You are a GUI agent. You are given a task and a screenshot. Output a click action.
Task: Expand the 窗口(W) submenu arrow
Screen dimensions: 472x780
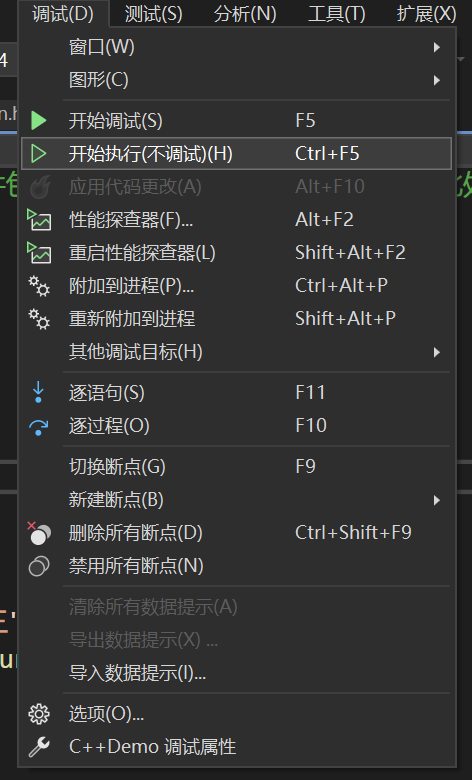point(436,47)
